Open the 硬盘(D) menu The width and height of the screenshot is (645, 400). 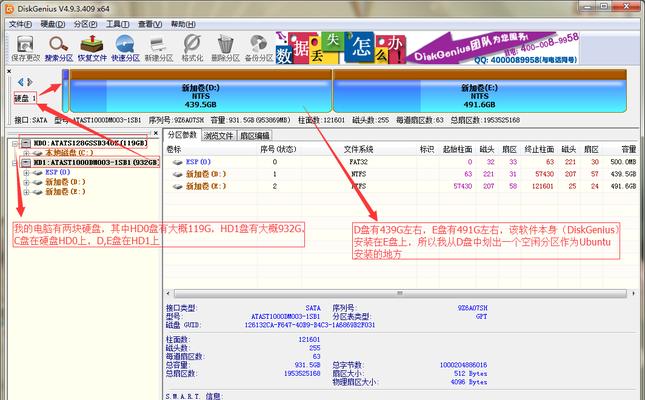(x=53, y=24)
